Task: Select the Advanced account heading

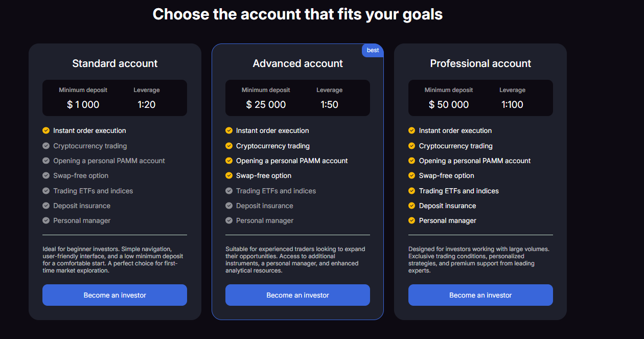Action: (298, 64)
